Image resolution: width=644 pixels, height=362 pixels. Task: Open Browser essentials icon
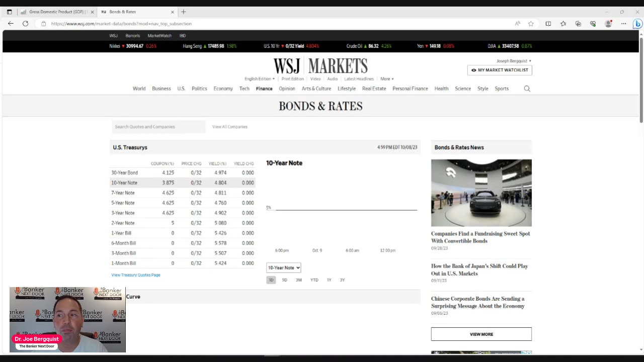593,24
